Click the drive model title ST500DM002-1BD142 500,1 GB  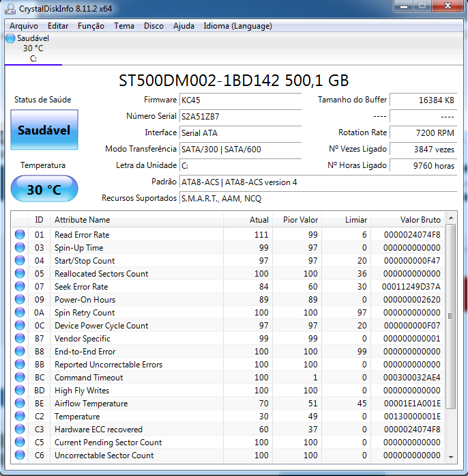(233, 81)
